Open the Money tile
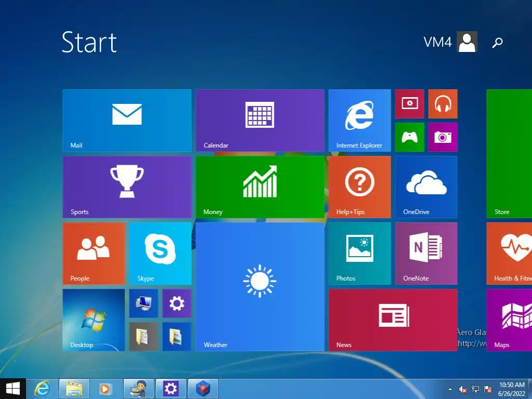Image resolution: width=532 pixels, height=399 pixels. pyautogui.click(x=260, y=187)
